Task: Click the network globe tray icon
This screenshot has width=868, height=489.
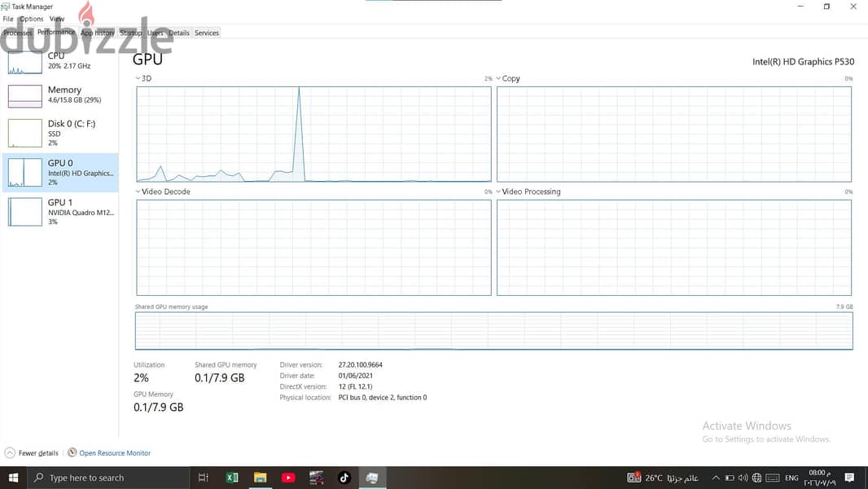Action: [x=756, y=478]
